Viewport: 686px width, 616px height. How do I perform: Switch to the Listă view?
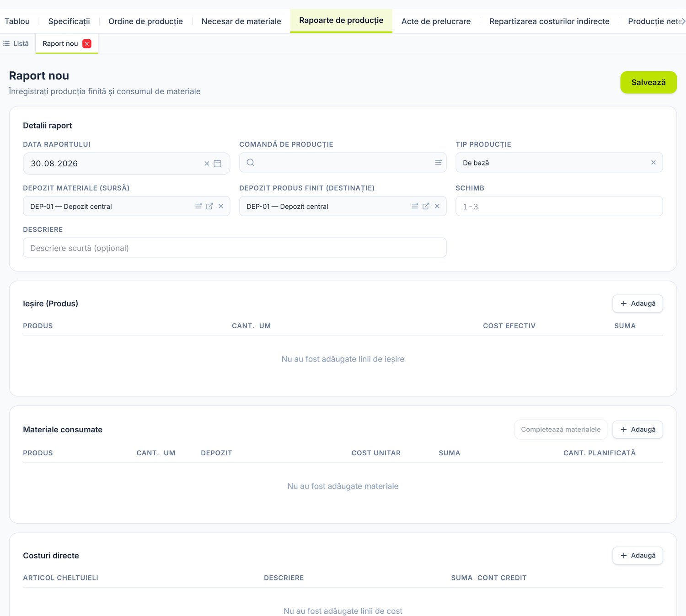pos(16,43)
